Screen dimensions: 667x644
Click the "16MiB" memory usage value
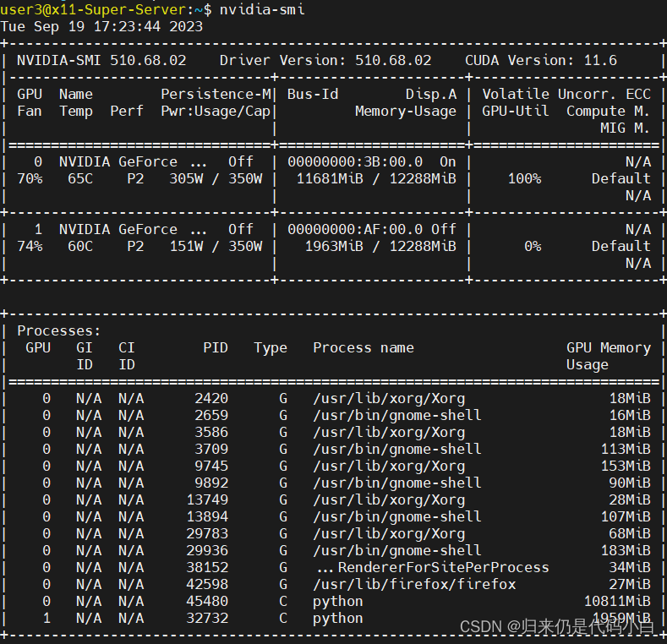(x=630, y=416)
